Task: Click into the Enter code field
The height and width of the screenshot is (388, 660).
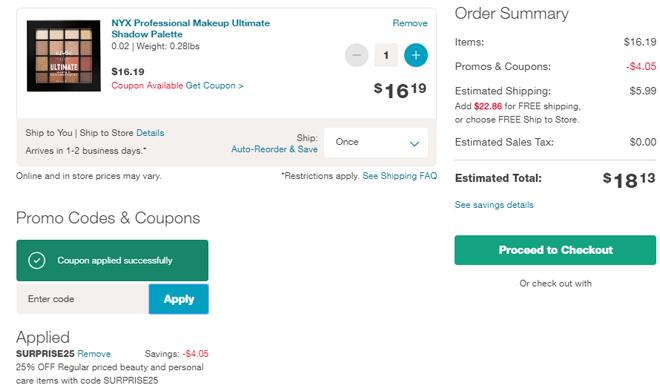Action: (82, 299)
